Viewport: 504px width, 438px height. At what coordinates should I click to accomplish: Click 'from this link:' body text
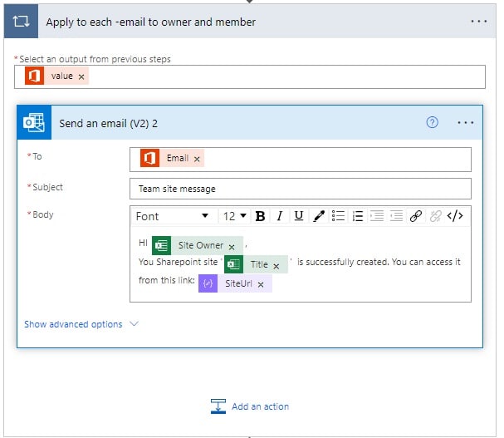click(x=167, y=280)
